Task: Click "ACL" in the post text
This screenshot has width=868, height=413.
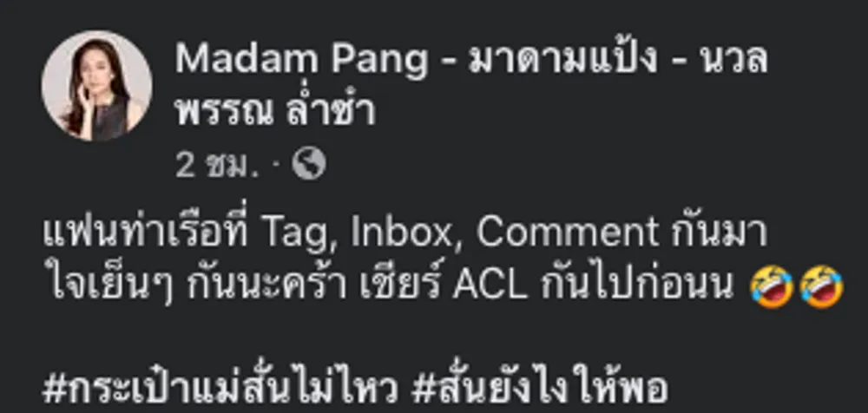Action: pos(490,286)
